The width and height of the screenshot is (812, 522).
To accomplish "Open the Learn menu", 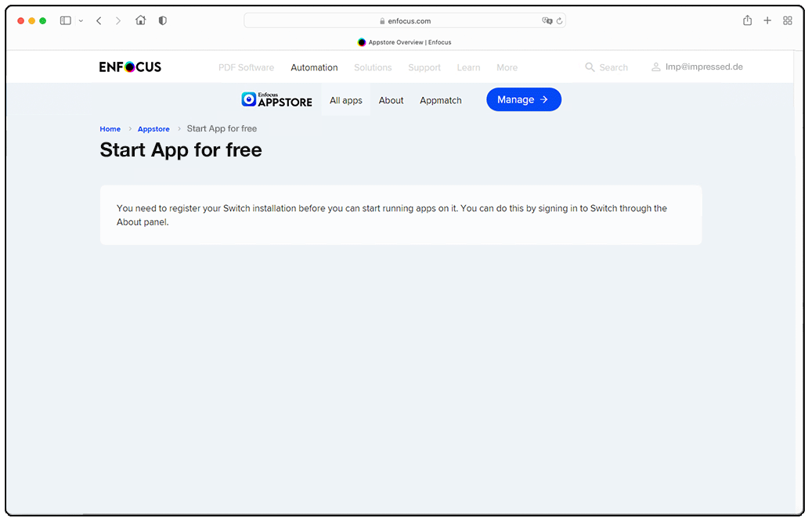I will pos(469,67).
